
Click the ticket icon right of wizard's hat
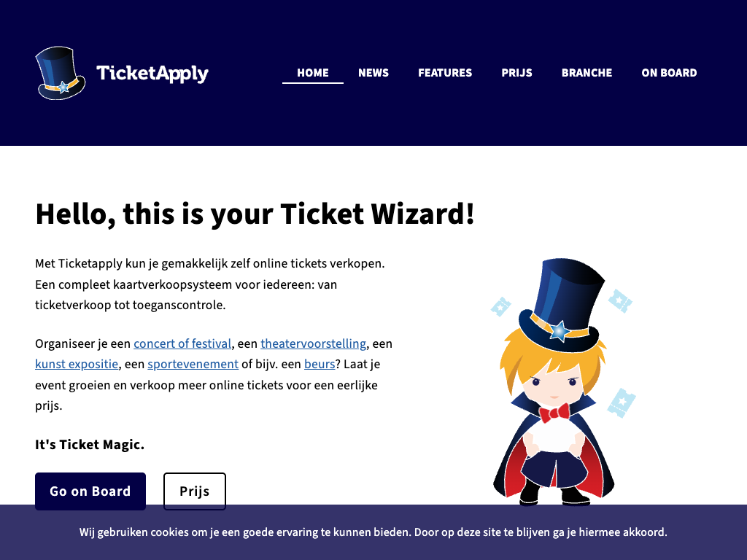pyautogui.click(x=620, y=300)
